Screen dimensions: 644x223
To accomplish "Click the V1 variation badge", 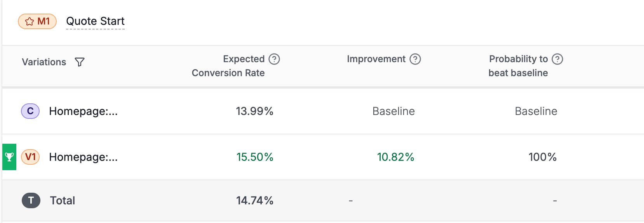I will point(30,157).
